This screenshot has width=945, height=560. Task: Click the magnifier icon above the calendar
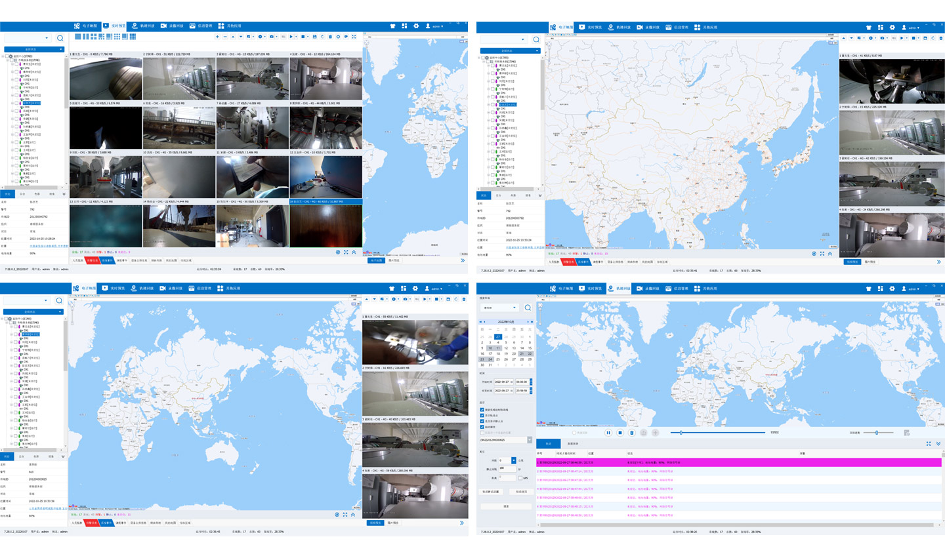(528, 308)
